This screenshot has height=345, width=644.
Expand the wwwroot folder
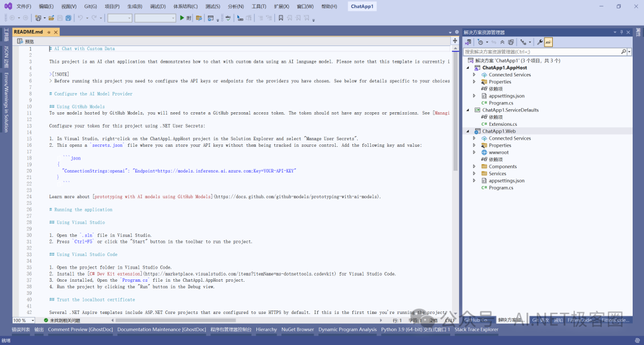pyautogui.click(x=475, y=153)
